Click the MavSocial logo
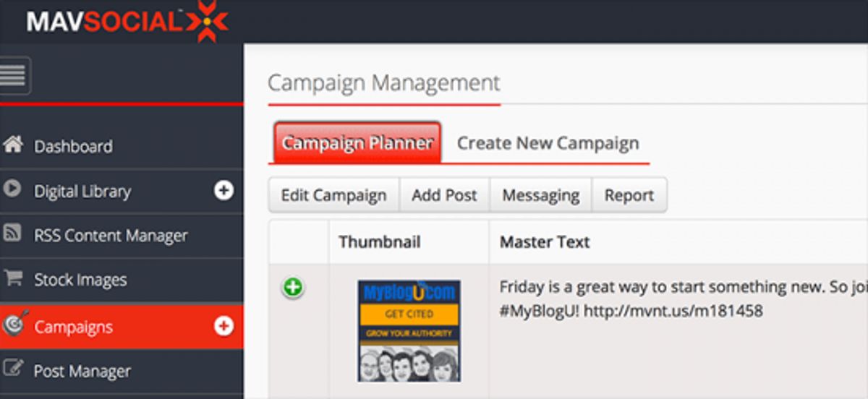This screenshot has height=399, width=868. click(127, 21)
